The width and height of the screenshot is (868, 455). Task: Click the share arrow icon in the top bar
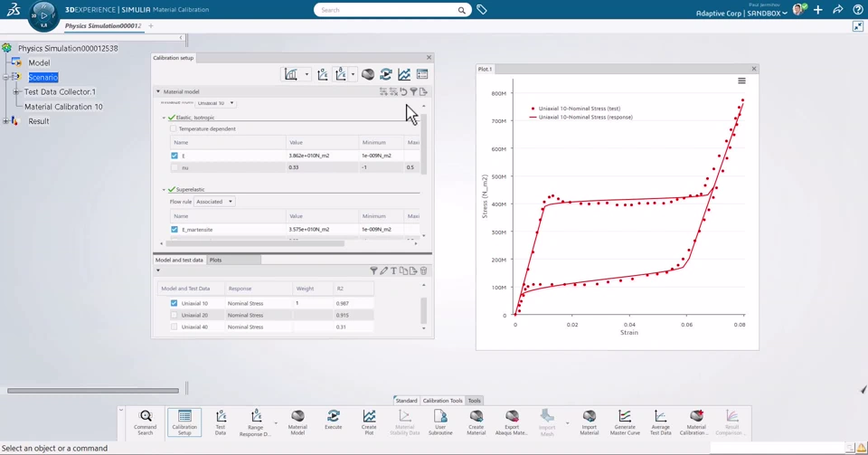[x=838, y=10]
